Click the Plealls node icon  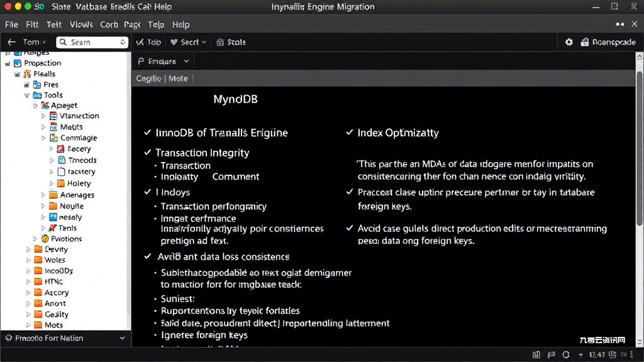27,74
